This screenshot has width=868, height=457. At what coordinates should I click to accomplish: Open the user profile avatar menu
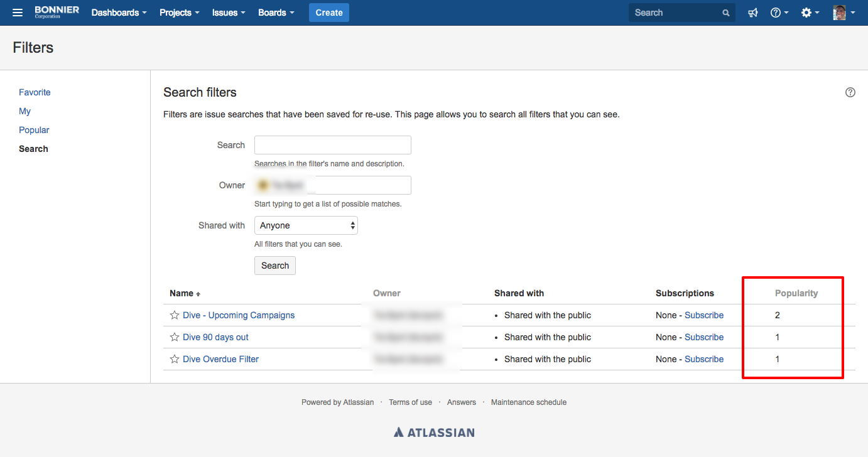tap(844, 13)
